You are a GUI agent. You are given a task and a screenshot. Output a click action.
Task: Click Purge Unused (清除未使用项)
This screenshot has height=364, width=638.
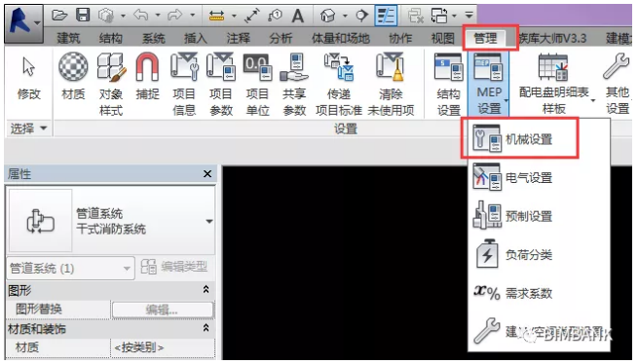391,85
